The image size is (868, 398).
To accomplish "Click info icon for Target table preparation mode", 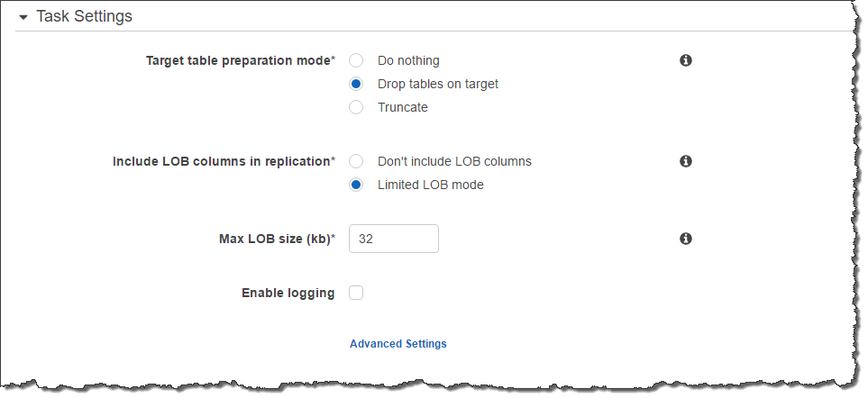I will point(685,60).
